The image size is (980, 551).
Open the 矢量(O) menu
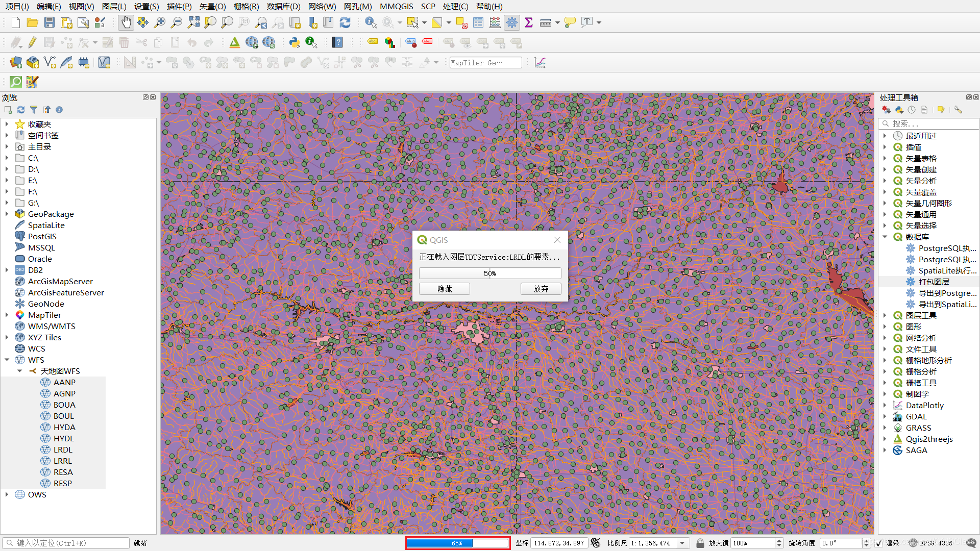pyautogui.click(x=212, y=6)
